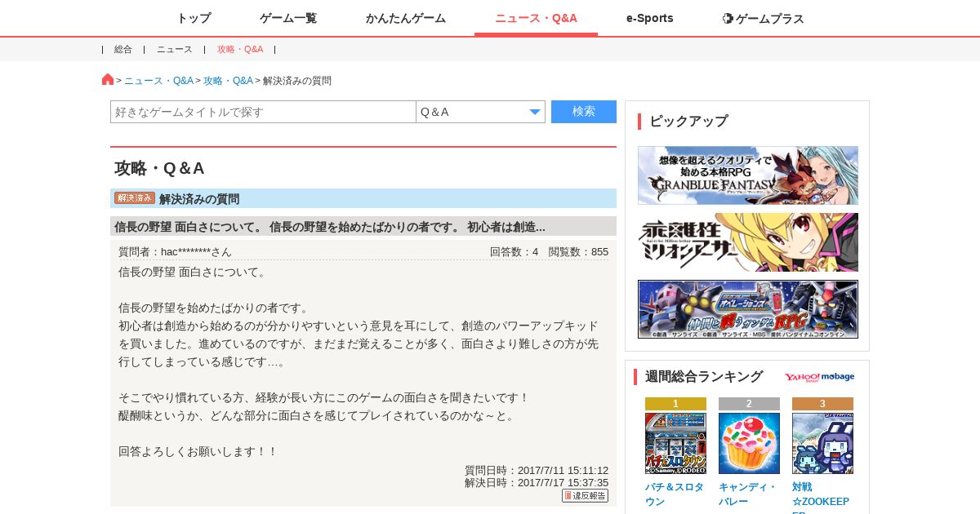The image size is (980, 514).
Task: Click the 対戦☆ZOOKEEPER title link
Action: click(821, 498)
